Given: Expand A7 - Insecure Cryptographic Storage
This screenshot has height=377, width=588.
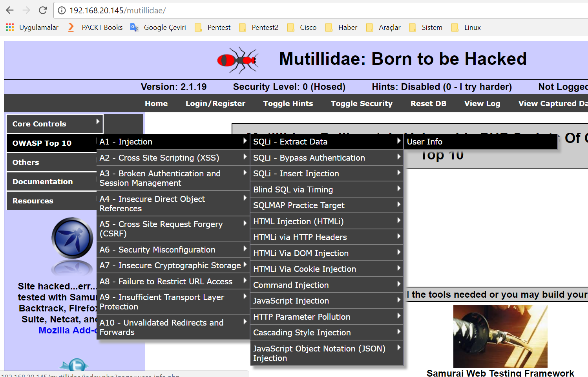Looking at the screenshot, I should pyautogui.click(x=173, y=265).
